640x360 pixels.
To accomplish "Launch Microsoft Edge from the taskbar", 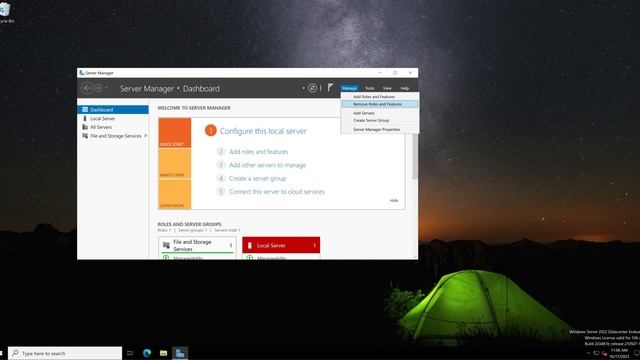I will click(x=147, y=353).
